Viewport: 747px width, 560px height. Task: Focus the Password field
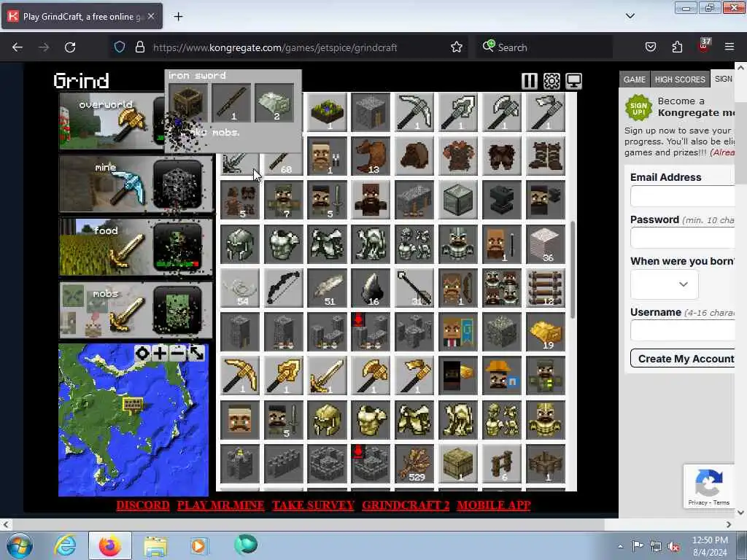coord(682,238)
